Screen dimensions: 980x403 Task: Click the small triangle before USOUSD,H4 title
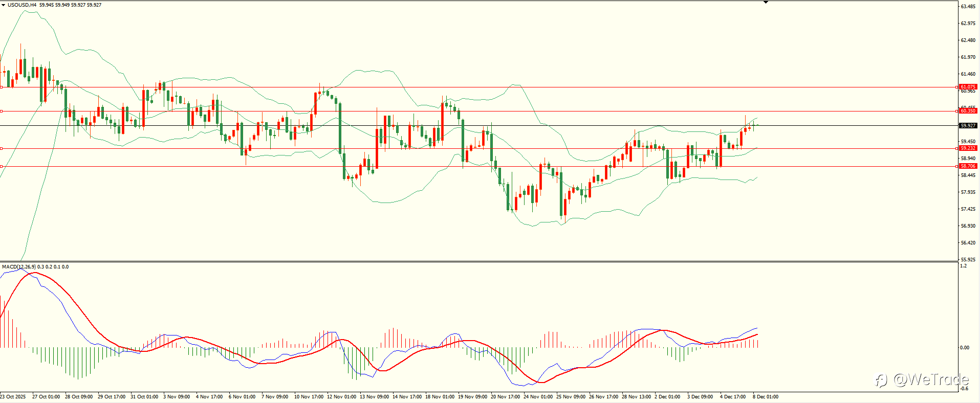[x=4, y=5]
